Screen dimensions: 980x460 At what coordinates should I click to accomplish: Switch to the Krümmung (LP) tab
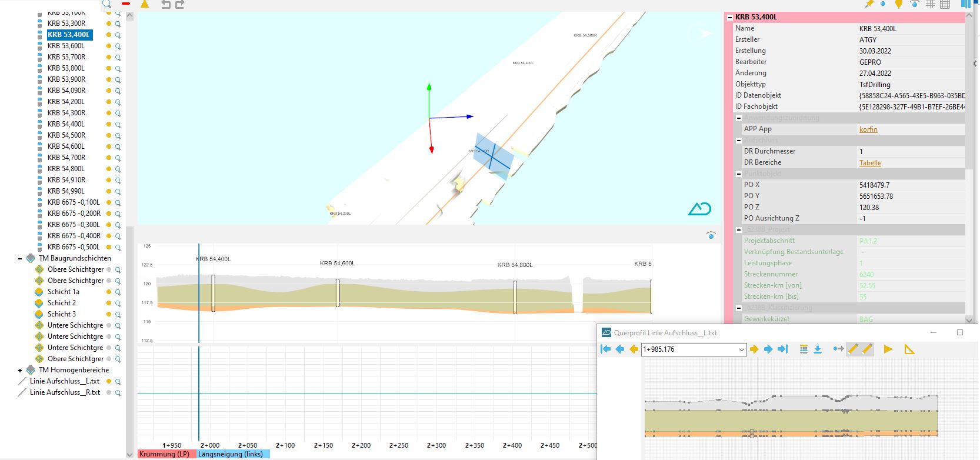tap(166, 454)
